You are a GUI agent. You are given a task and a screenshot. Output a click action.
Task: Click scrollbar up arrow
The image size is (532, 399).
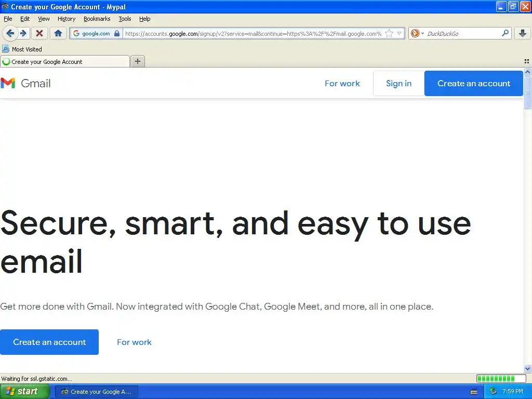tap(527, 71)
